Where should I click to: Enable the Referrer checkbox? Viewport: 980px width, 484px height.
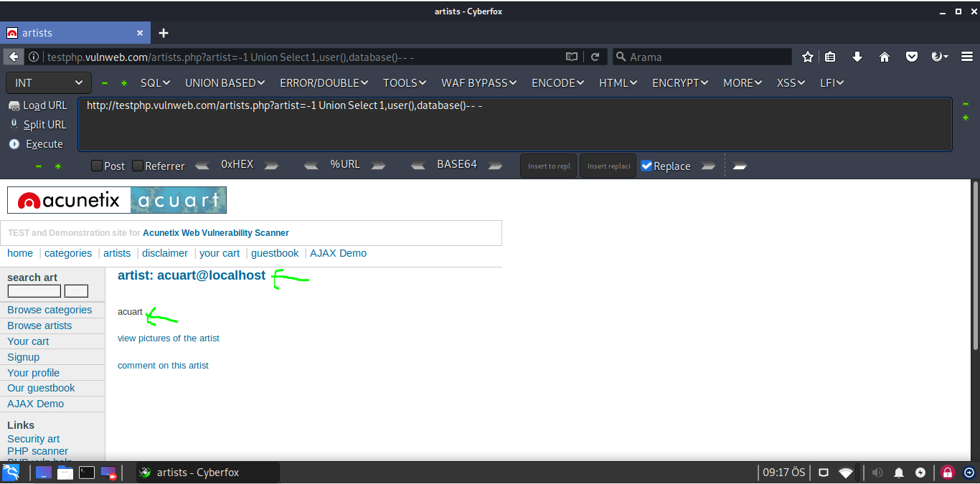(x=138, y=166)
